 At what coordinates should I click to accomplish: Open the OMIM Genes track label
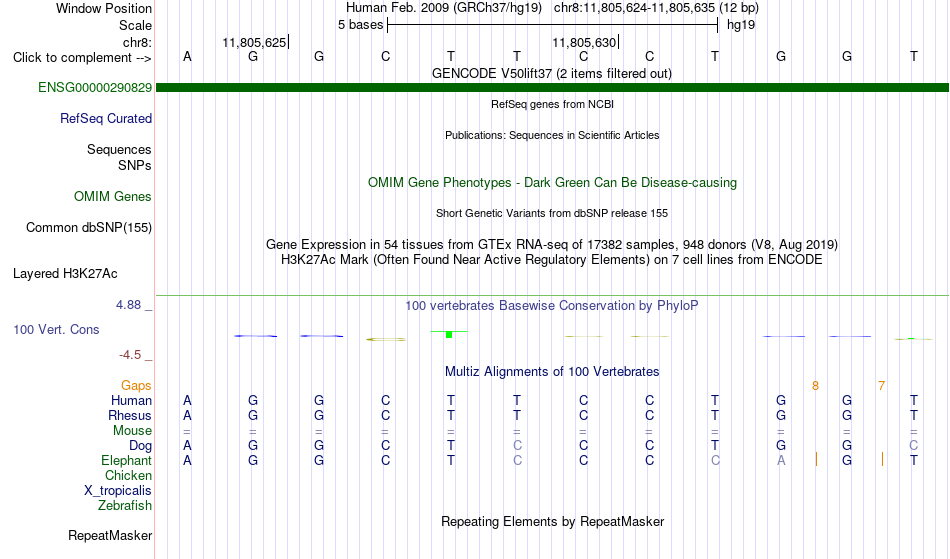[x=113, y=196]
